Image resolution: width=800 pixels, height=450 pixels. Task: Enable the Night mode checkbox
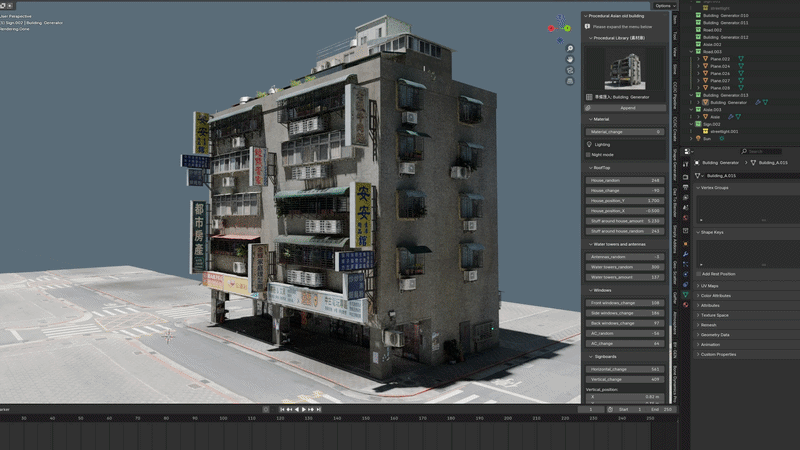[x=588, y=155]
